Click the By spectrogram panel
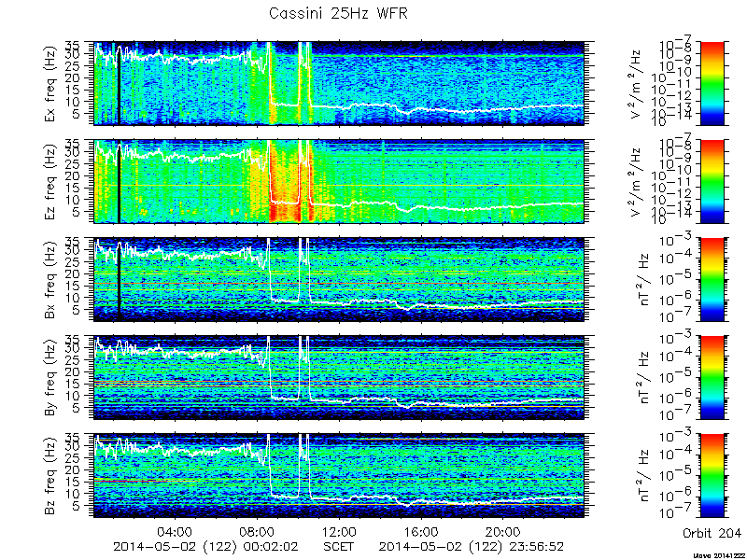This screenshot has height=560, width=747. 339,378
